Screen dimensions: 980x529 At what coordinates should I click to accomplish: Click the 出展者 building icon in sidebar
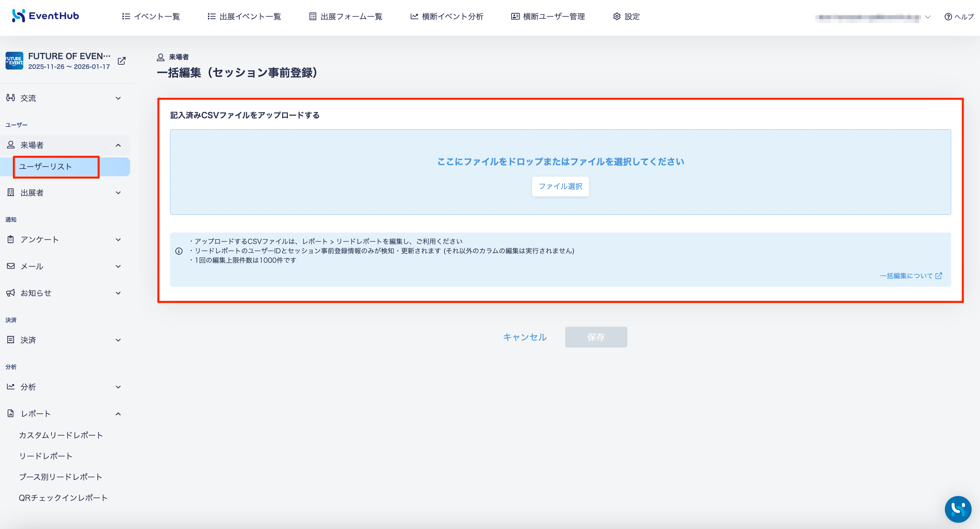tap(11, 193)
